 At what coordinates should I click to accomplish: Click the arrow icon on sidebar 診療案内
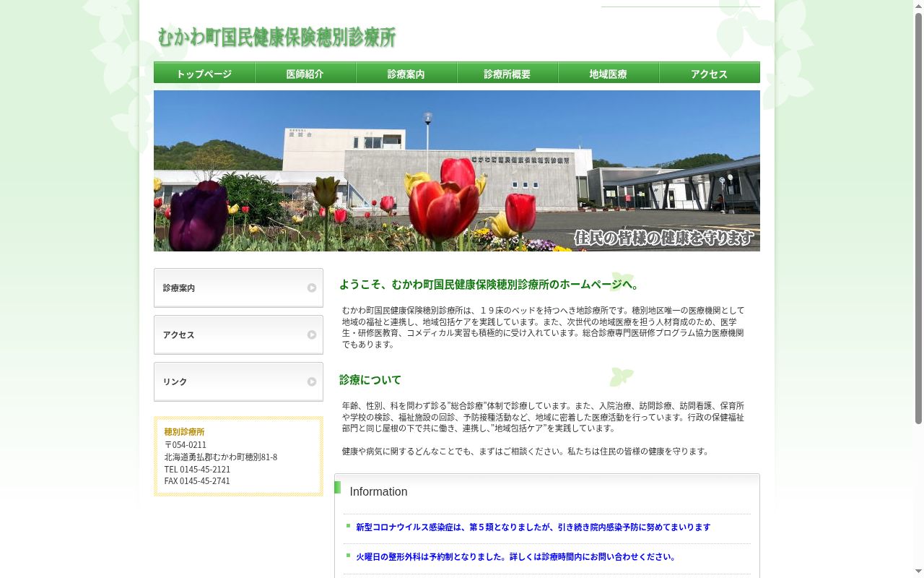pos(312,288)
